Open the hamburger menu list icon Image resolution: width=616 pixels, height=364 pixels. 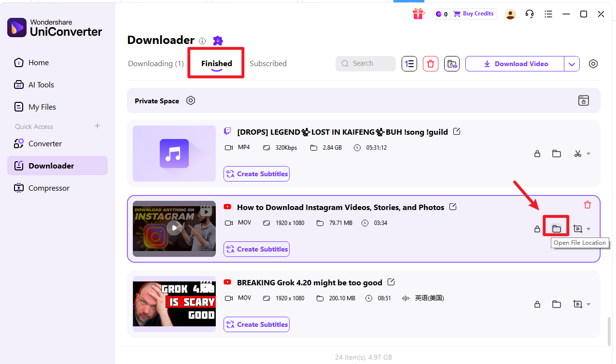(x=548, y=14)
